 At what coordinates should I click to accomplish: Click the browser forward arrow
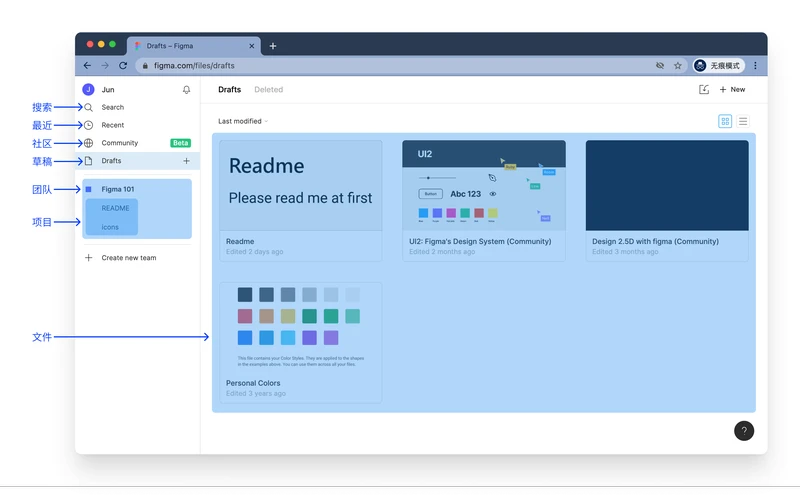(x=105, y=65)
